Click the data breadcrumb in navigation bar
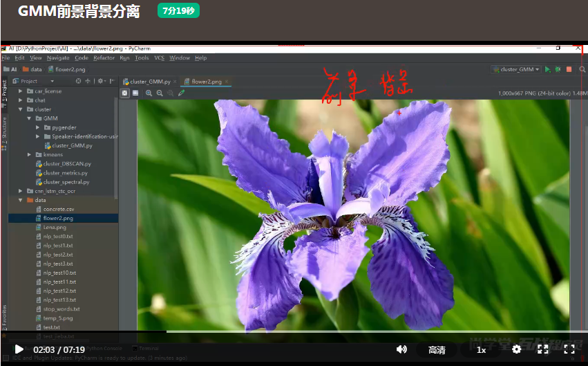 click(x=32, y=69)
